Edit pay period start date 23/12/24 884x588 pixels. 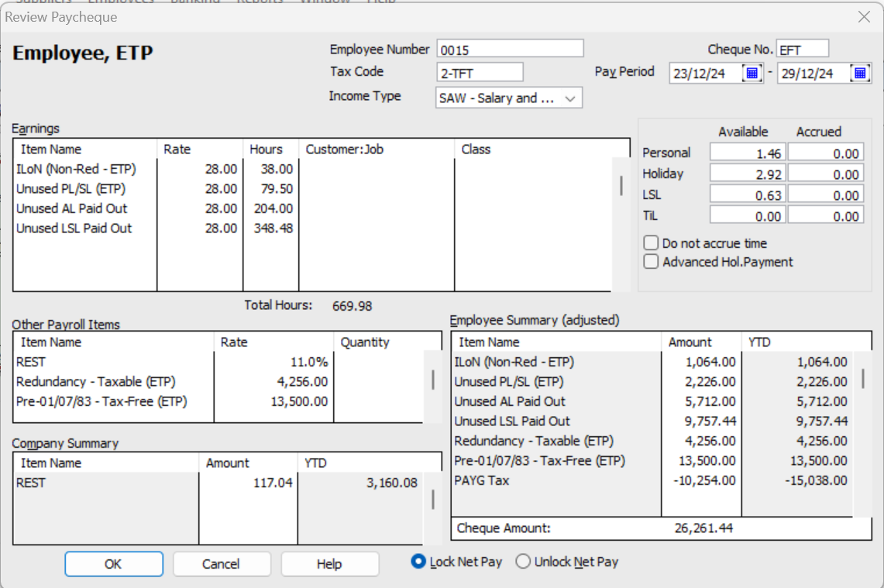tap(706, 74)
